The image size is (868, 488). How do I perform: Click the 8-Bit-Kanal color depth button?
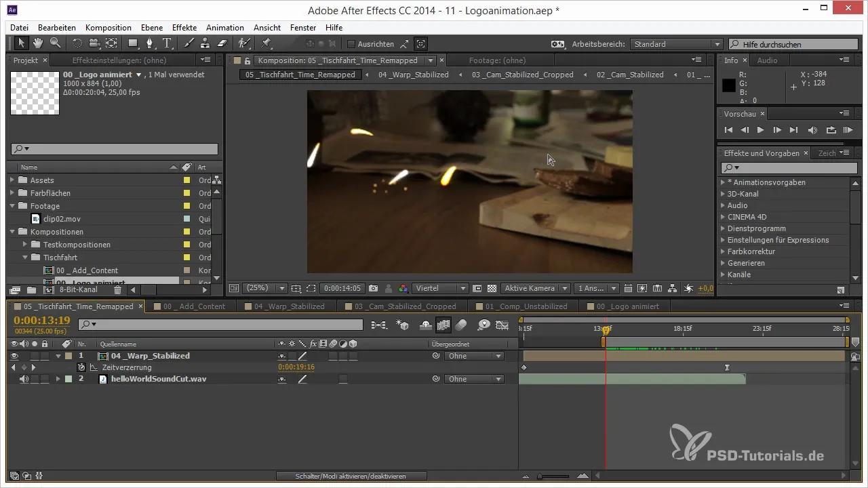pyautogui.click(x=78, y=290)
